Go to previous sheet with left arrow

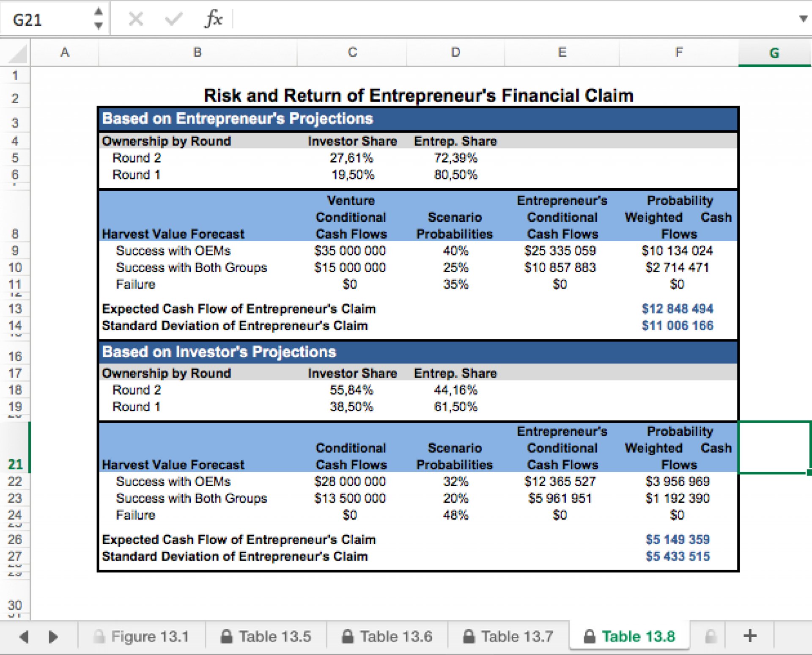pyautogui.click(x=24, y=636)
